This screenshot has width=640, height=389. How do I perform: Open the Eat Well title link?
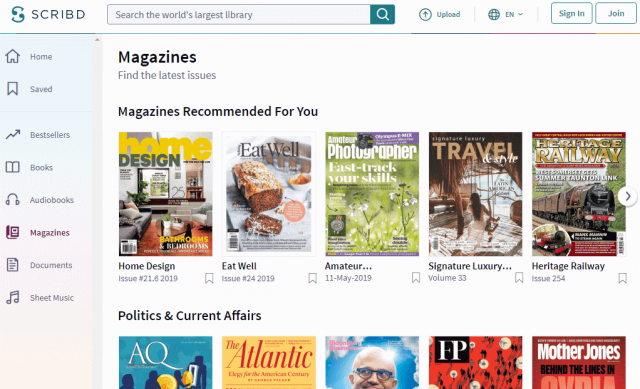tap(239, 266)
